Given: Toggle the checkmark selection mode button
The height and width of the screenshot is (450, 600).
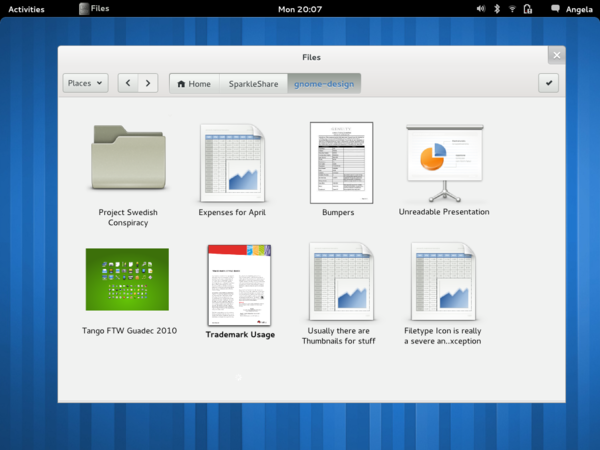Looking at the screenshot, I should (549, 84).
